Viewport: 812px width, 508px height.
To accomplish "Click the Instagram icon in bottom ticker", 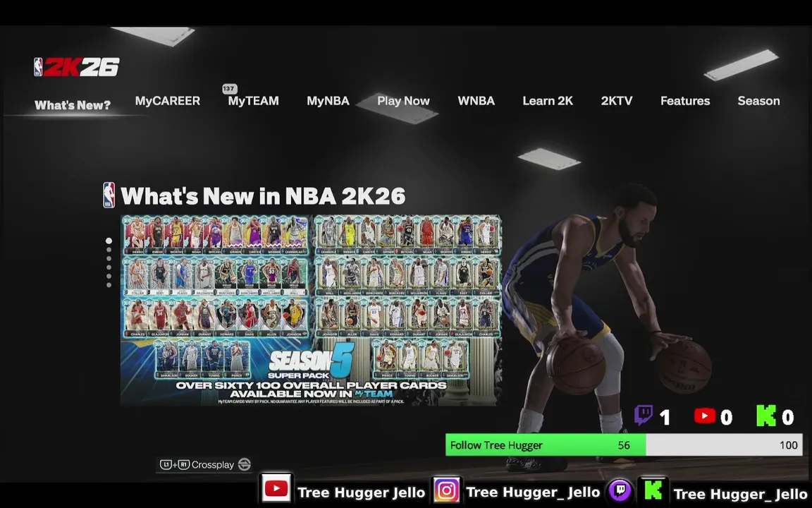I will [x=446, y=490].
